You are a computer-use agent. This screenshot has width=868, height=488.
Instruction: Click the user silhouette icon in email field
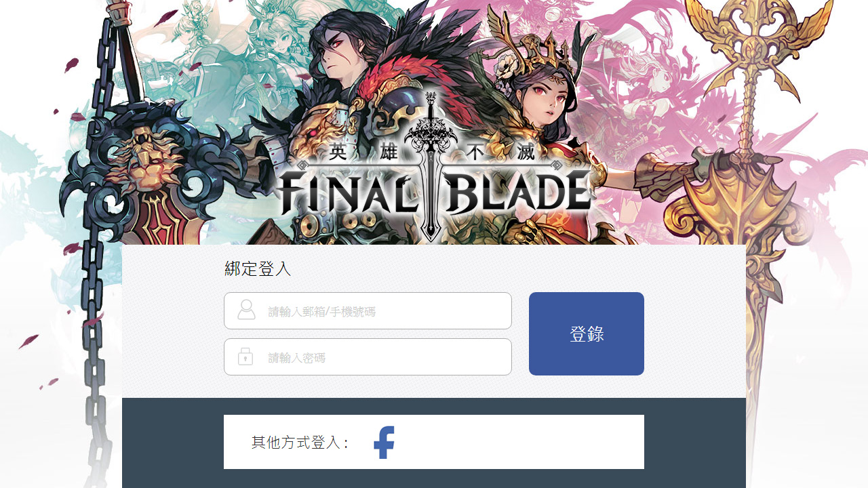pyautogui.click(x=246, y=310)
